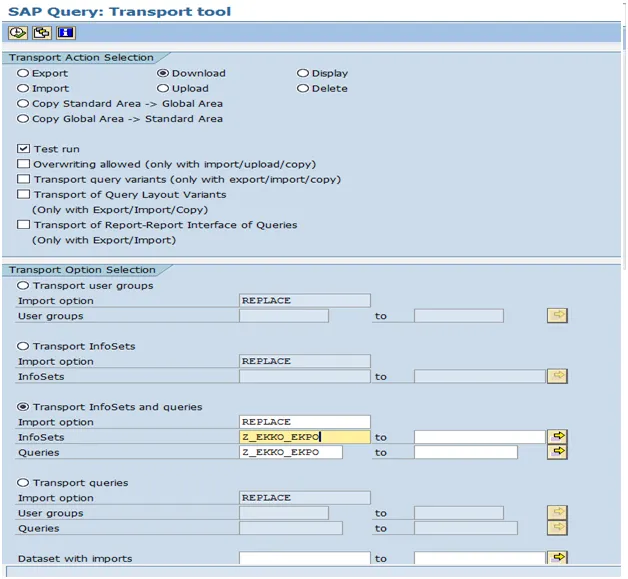Click InfoSets to-field under InfoSets and queries
The width and height of the screenshot is (628, 579).
(480, 437)
